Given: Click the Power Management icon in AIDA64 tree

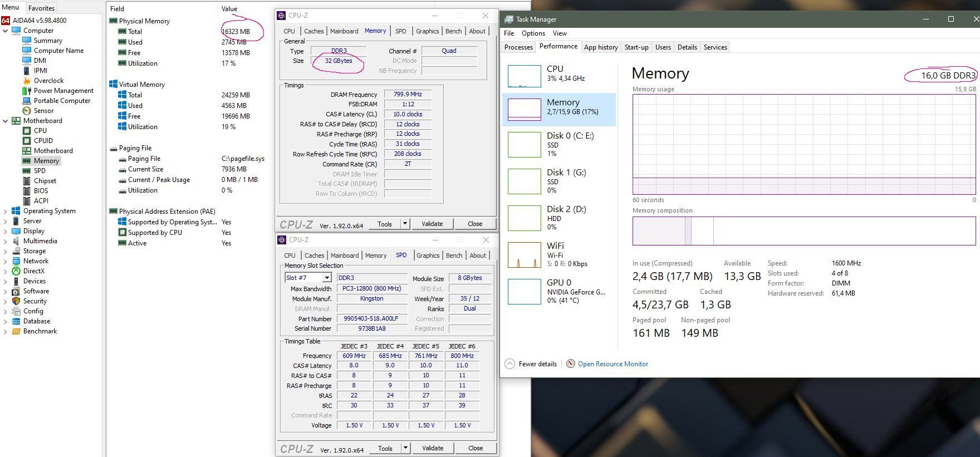Looking at the screenshot, I should 26,91.
